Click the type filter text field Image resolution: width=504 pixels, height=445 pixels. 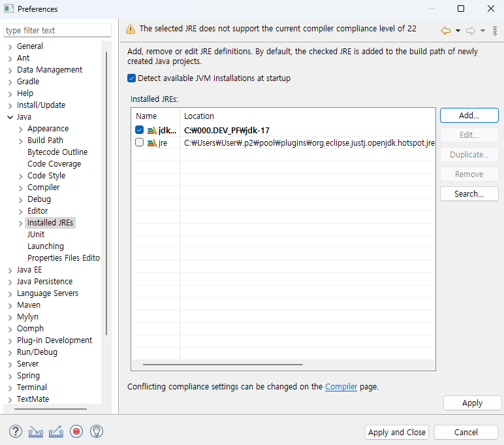[x=57, y=30]
